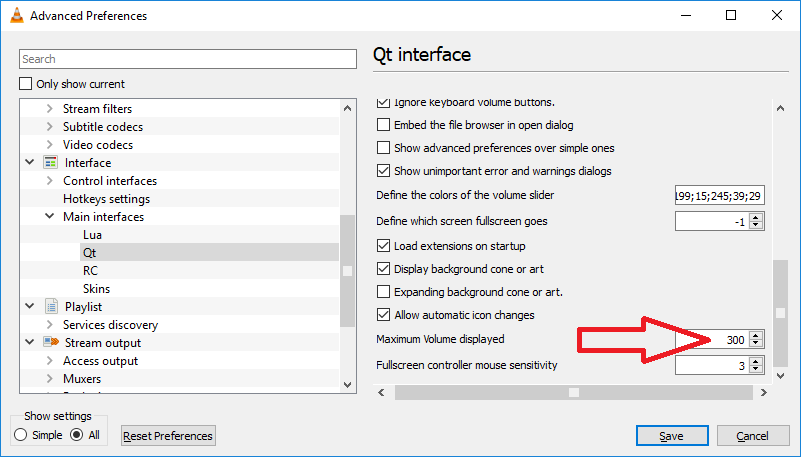
Task: Click the preferences Search field
Action: coord(187,59)
